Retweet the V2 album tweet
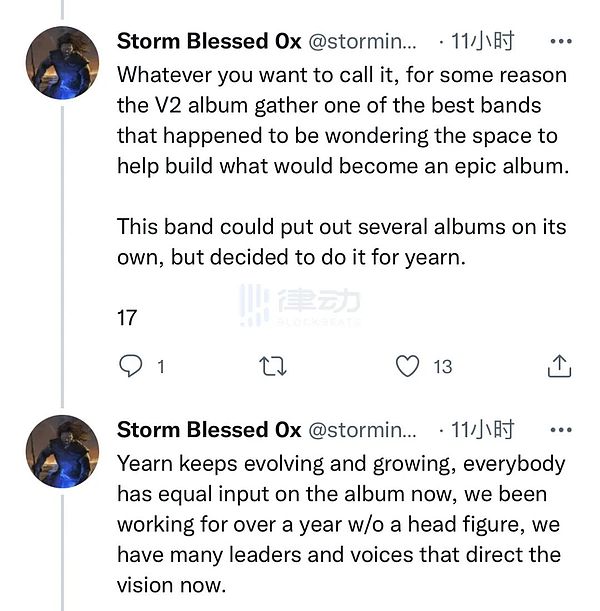This screenshot has width=600, height=611. point(272,367)
